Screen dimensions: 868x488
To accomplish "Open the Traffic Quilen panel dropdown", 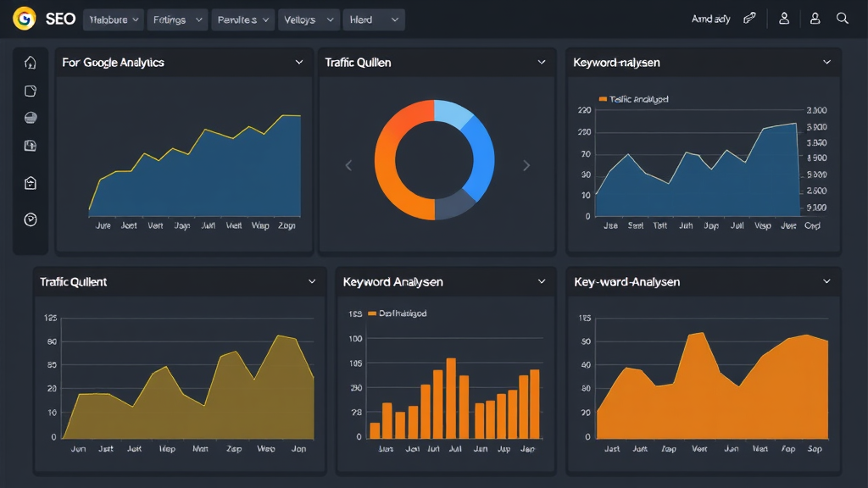I will pyautogui.click(x=542, y=62).
